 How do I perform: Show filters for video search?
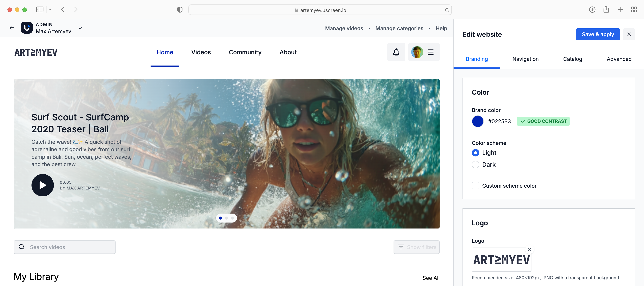coord(416,247)
